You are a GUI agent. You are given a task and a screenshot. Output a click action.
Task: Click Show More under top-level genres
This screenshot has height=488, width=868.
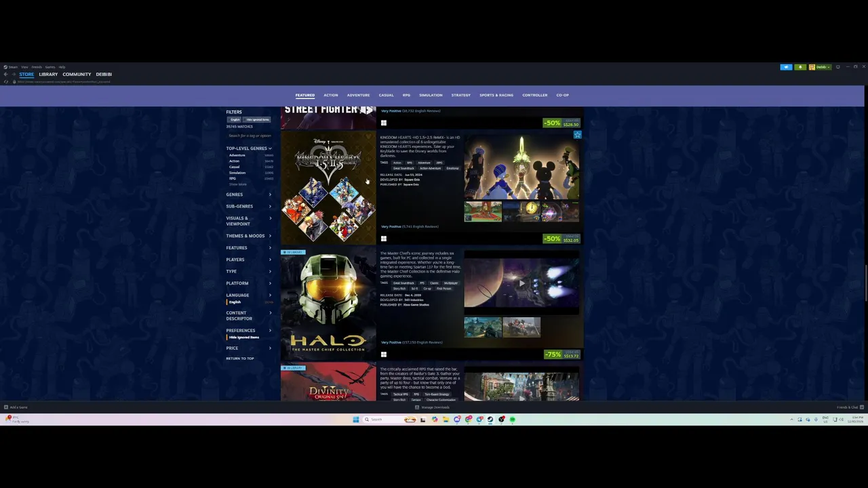pyautogui.click(x=238, y=184)
